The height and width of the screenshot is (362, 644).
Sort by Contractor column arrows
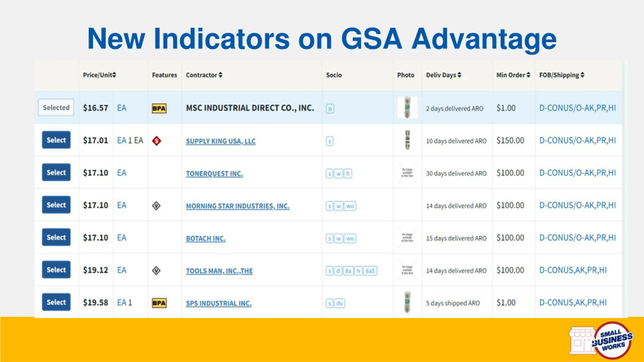tap(220, 75)
